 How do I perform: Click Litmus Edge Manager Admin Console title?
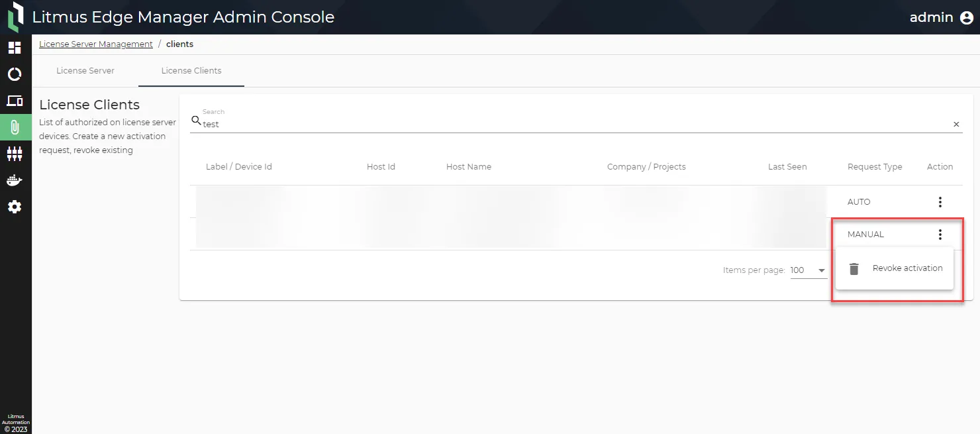pos(183,17)
